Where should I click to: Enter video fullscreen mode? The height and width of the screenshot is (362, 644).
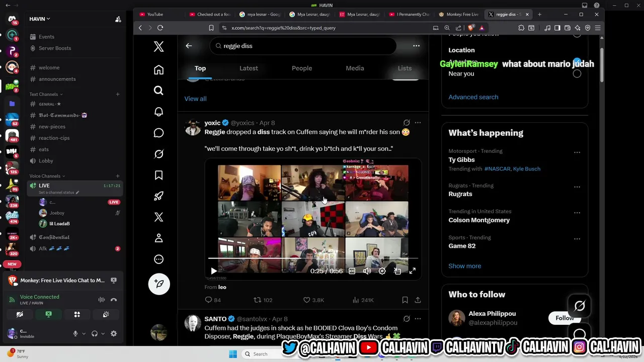[x=413, y=271]
